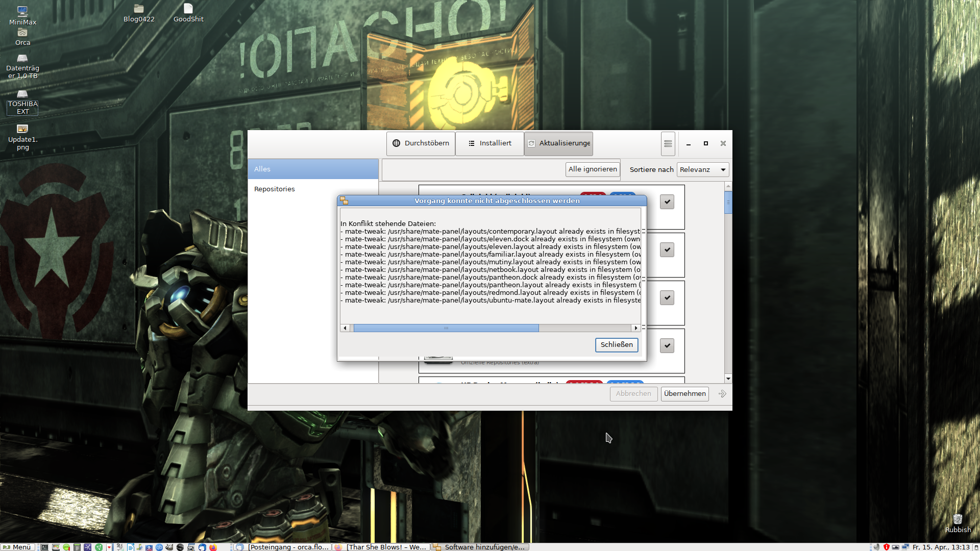This screenshot has height=551, width=980.
Task: Open the Rubbish bin icon
Action: pos(958,523)
